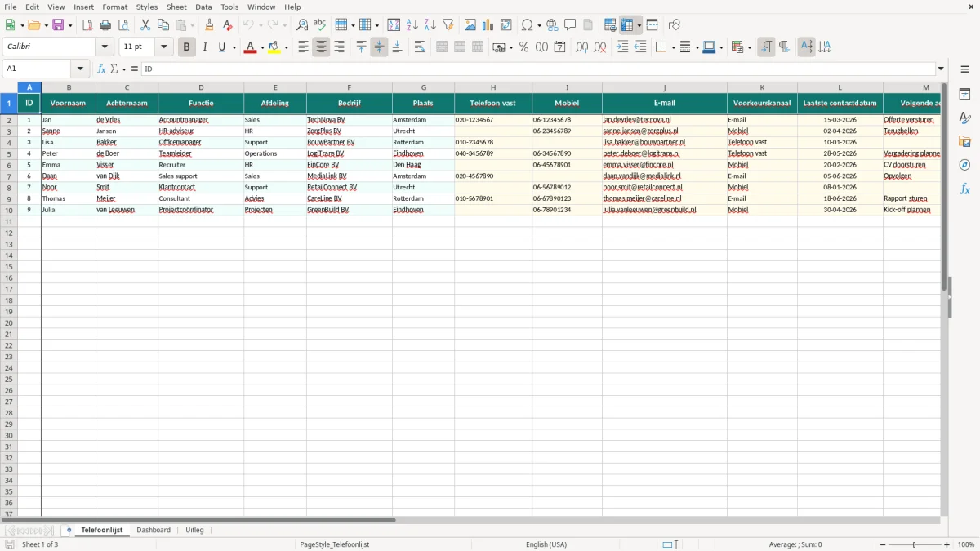Click the Clear Direct Formatting icon
Screen dimensions: 980x551
[228, 25]
